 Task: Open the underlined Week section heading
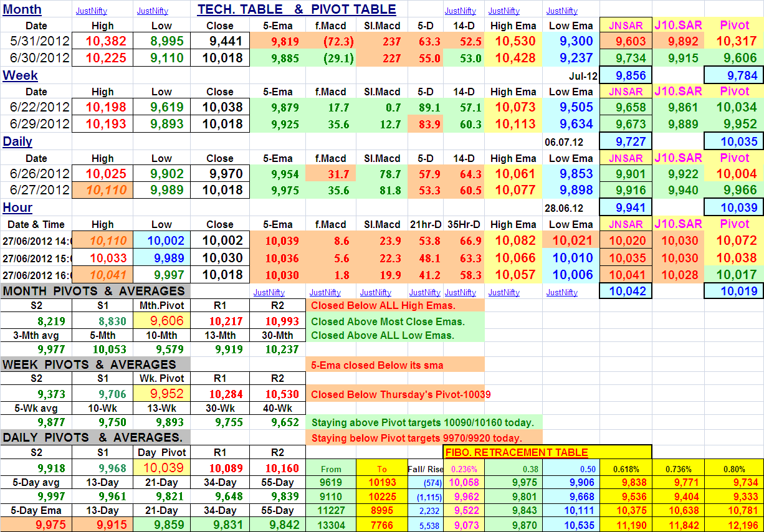(21, 75)
